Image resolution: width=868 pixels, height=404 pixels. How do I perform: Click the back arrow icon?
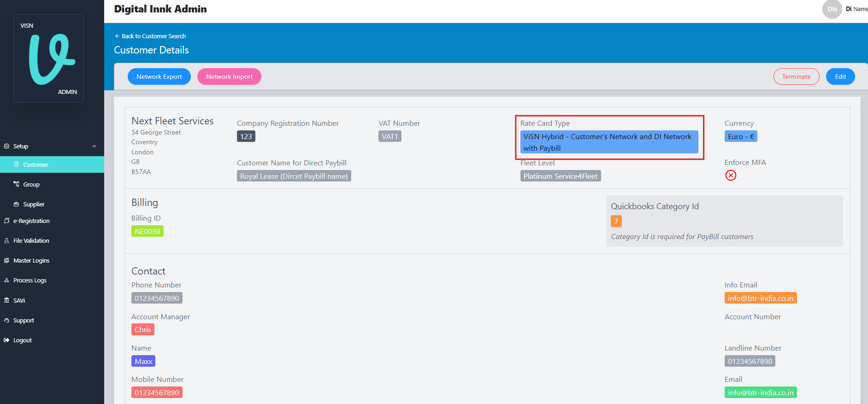[117, 36]
